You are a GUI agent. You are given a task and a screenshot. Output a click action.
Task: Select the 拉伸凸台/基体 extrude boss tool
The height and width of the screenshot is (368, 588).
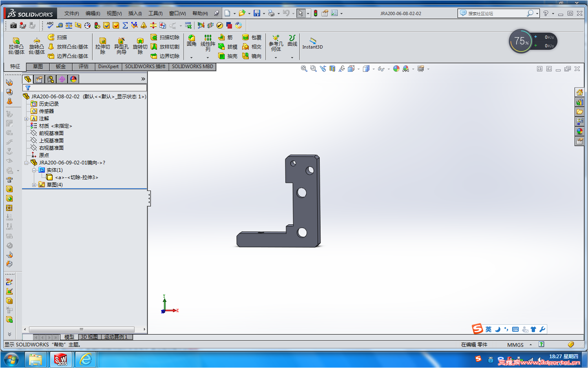(x=16, y=46)
